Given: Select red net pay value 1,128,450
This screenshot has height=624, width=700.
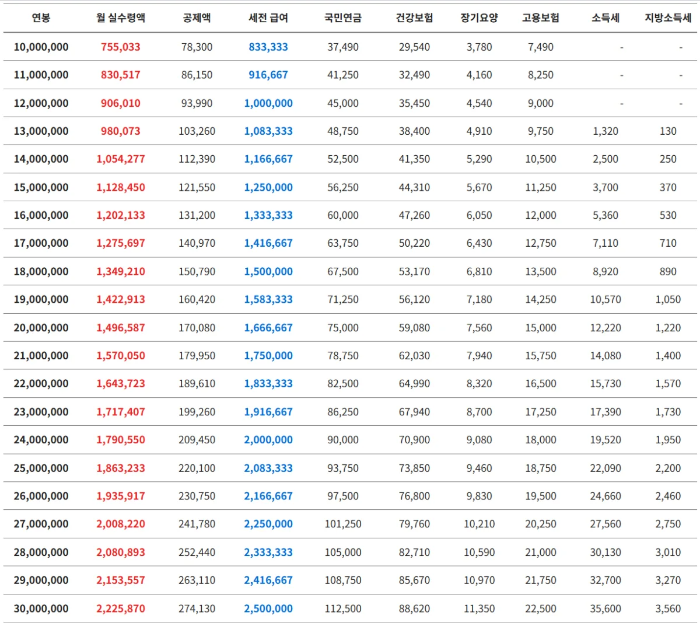Looking at the screenshot, I should [121, 187].
